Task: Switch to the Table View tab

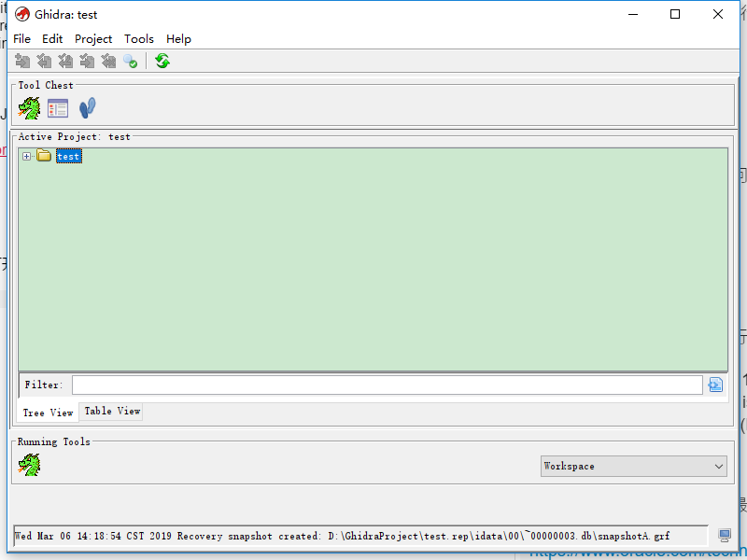Action: point(112,411)
